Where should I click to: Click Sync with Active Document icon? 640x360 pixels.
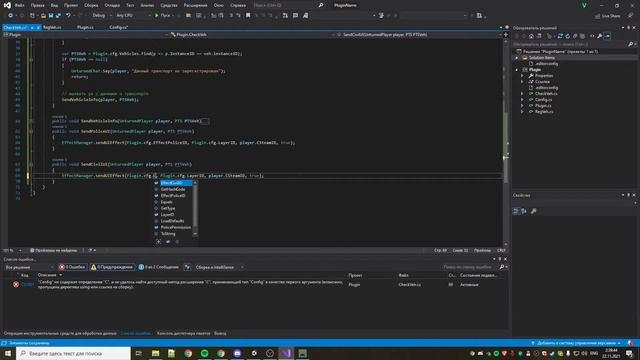pos(560,36)
